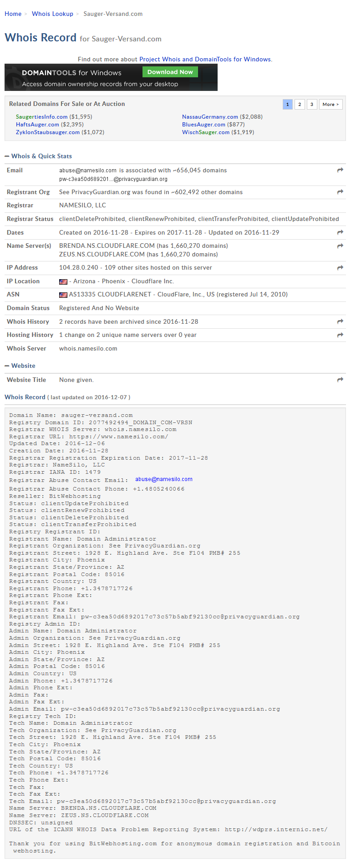The image size is (356, 868).
Task: Select the Registrar Status value text
Action: [199, 219]
